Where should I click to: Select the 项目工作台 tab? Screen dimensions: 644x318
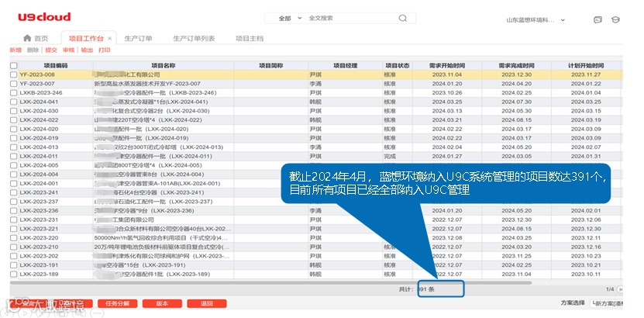(x=86, y=39)
